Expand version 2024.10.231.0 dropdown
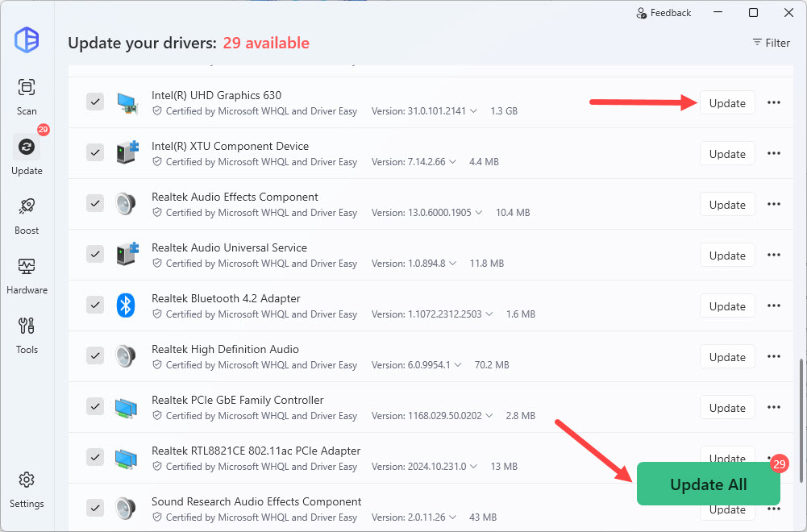The width and height of the screenshot is (807, 532). pos(473,466)
